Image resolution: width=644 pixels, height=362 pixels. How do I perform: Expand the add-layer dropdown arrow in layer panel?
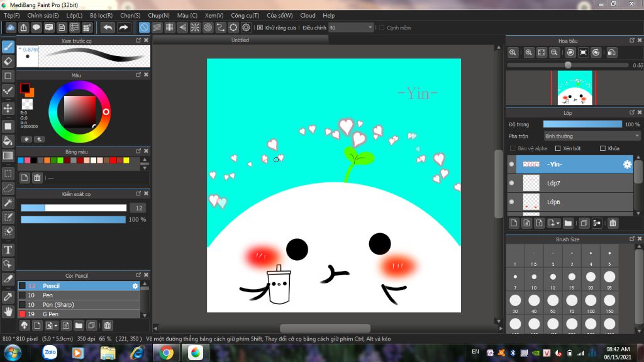point(557,223)
